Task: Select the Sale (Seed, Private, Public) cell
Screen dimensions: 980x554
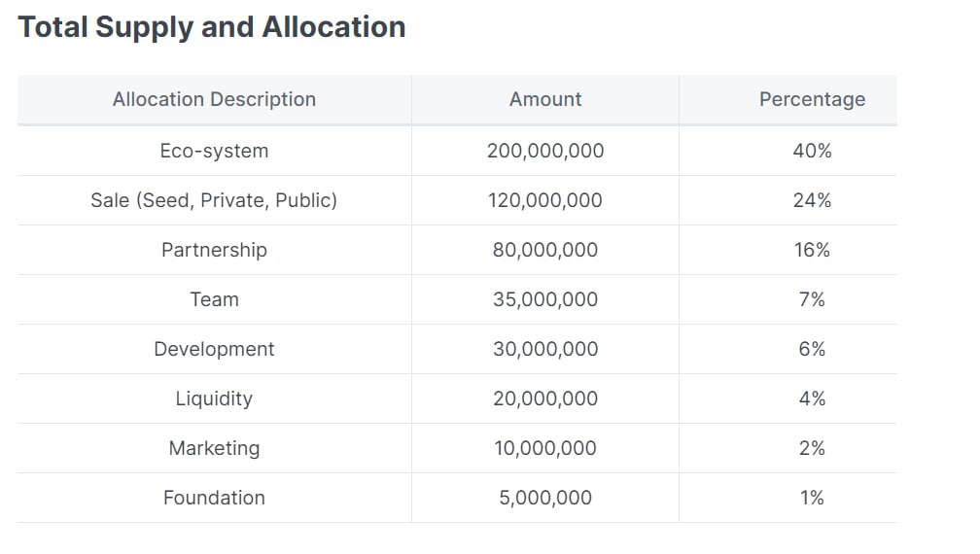Action: click(214, 200)
